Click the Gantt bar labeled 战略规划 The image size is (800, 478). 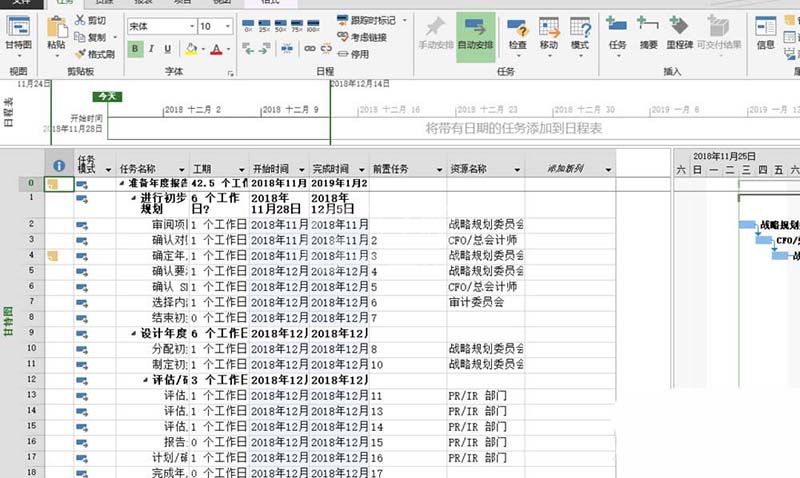coord(748,225)
